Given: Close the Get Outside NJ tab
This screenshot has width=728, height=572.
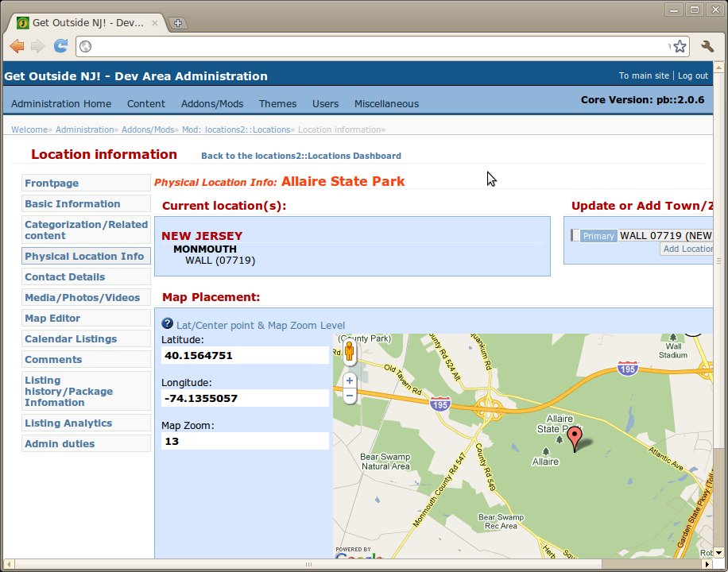Looking at the screenshot, I should pyautogui.click(x=156, y=23).
